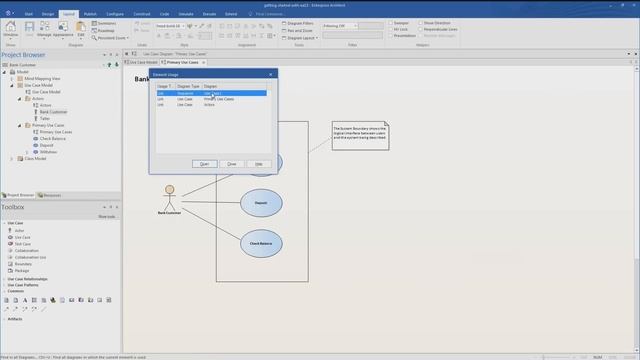Enable the Perpendicular Lines checkbox
This screenshot has height=360, width=640.
coord(420,29)
